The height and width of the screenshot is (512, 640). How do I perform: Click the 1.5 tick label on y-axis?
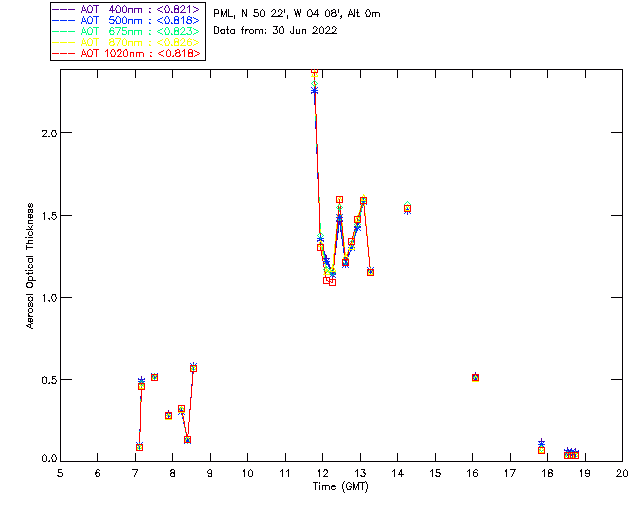49,216
